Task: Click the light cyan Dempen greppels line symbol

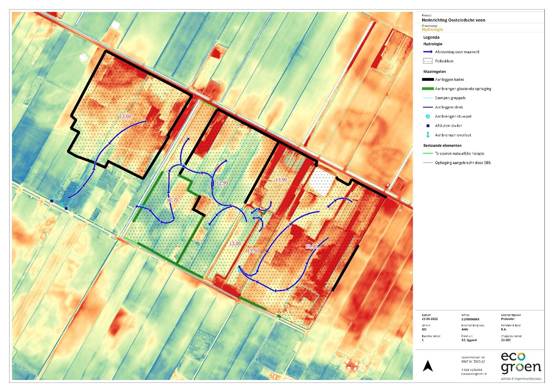Action: 428,98
